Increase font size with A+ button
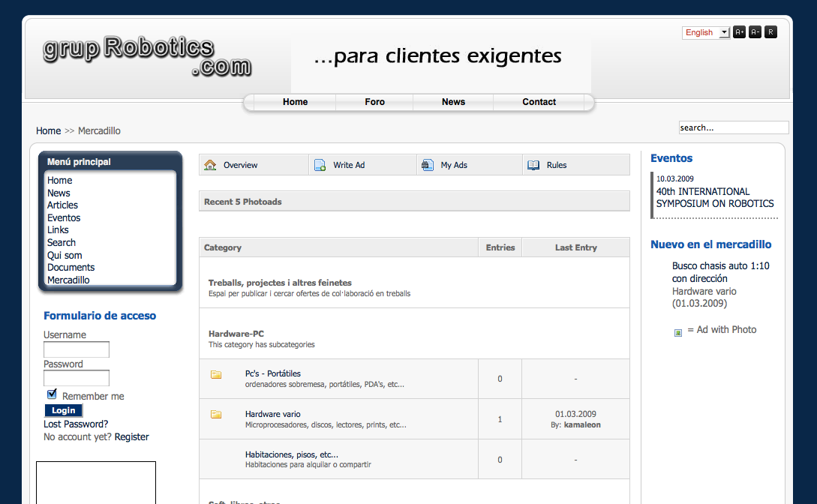Image resolution: width=817 pixels, height=504 pixels. click(739, 32)
